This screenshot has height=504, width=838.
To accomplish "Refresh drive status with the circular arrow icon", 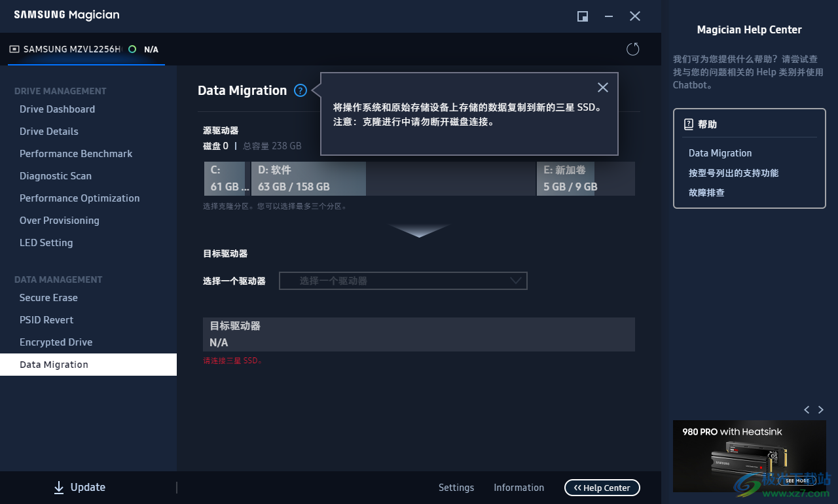I will 632,49.
